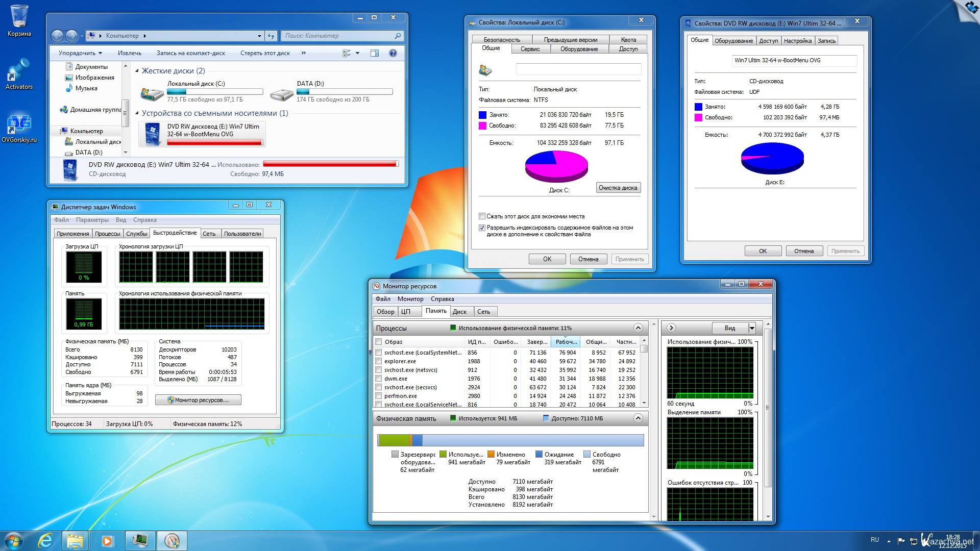Enable 'Сжать этот диск' compression checkbox
The height and width of the screenshot is (551, 980).
pos(482,216)
